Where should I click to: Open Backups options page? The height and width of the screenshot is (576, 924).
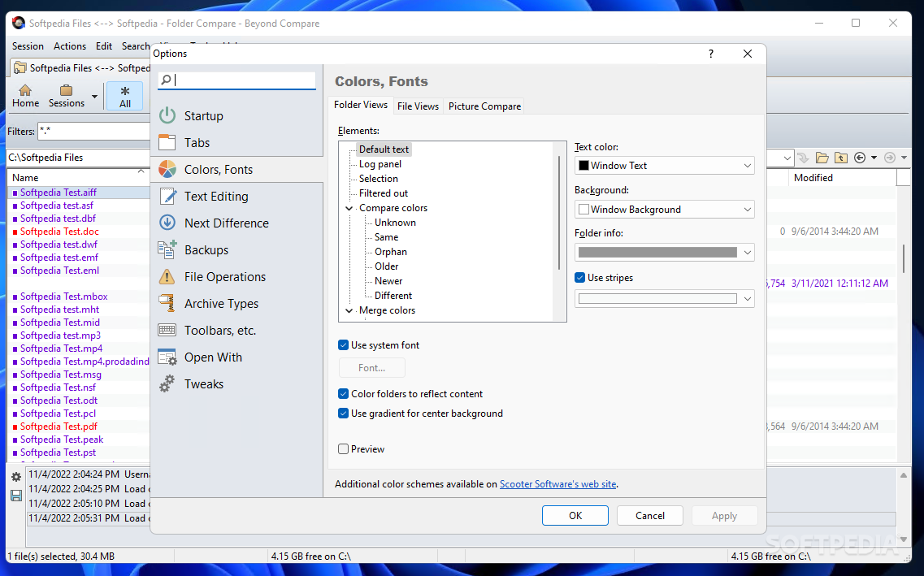[x=206, y=249]
